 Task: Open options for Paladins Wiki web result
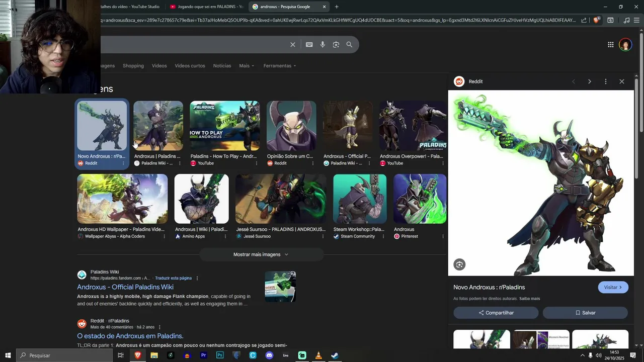pyautogui.click(x=197, y=278)
